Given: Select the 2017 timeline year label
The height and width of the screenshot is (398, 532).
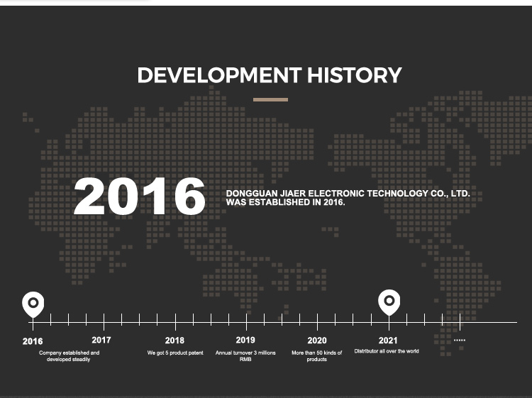Looking at the screenshot, I should tap(101, 340).
